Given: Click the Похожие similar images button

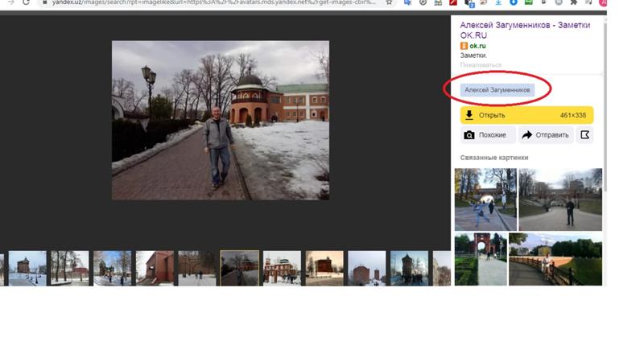Looking at the screenshot, I should coord(488,135).
